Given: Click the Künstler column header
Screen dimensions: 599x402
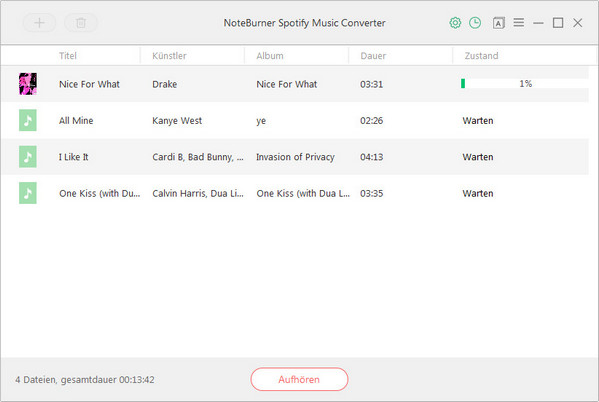Looking at the screenshot, I should [x=169, y=56].
